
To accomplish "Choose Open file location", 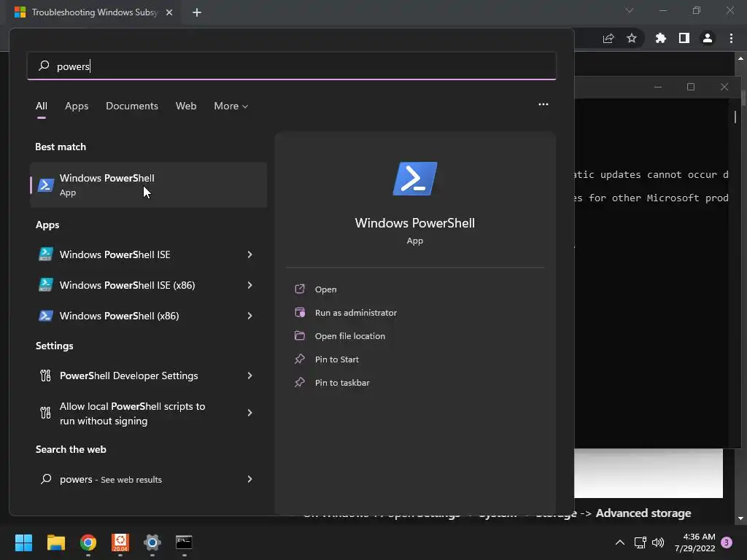I will 350,335.
